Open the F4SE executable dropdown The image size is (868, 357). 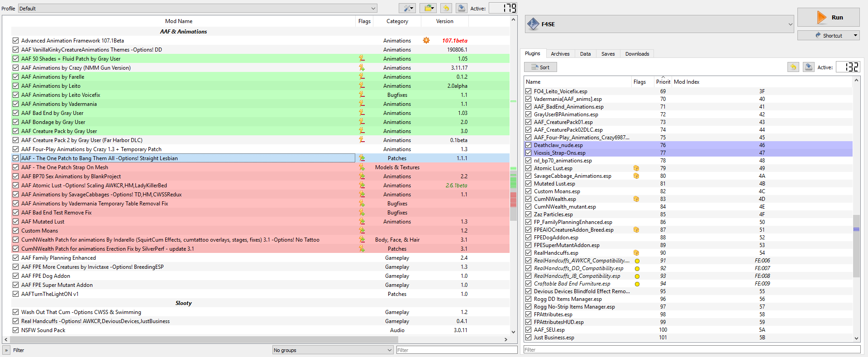tap(659, 24)
